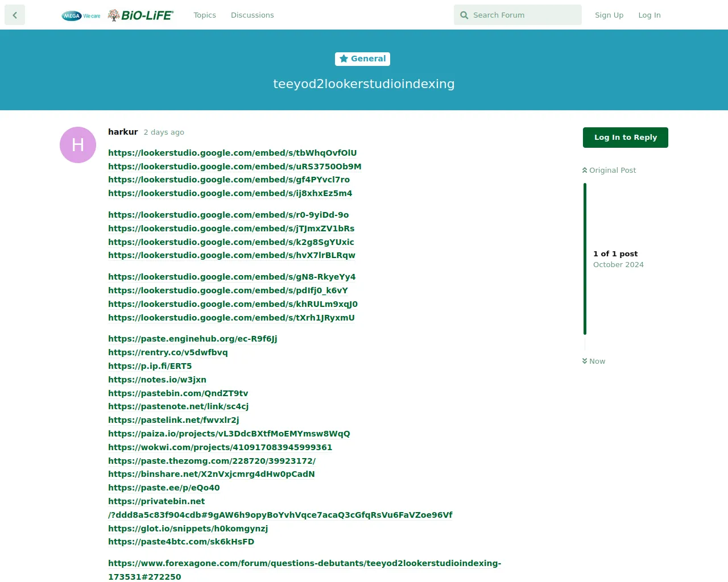Jump to Now in post scrubber
The height and width of the screenshot is (582, 728).
[594, 361]
